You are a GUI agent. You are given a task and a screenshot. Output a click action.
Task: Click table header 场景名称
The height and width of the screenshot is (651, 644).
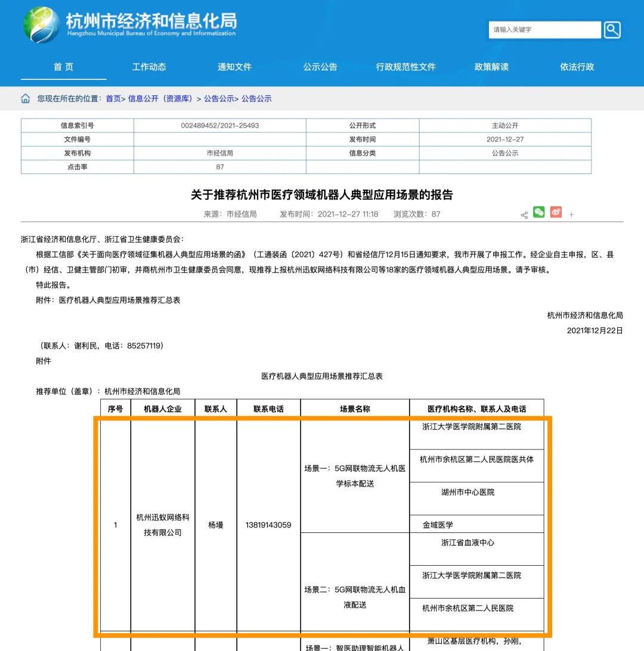click(x=355, y=409)
